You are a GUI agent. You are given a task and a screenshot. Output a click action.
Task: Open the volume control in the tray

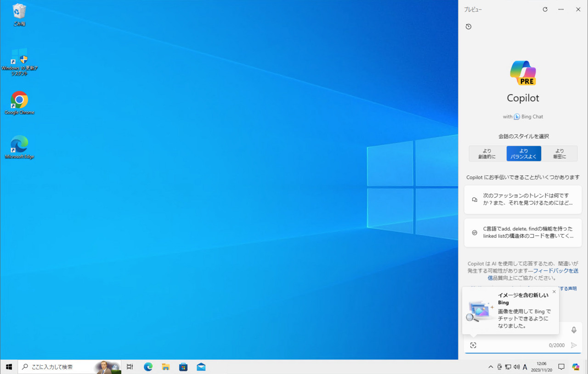pos(517,367)
